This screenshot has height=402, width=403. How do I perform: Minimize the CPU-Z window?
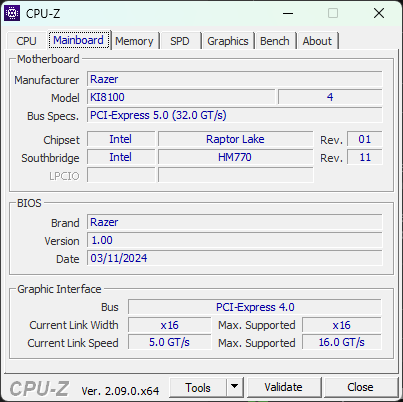(288, 13)
